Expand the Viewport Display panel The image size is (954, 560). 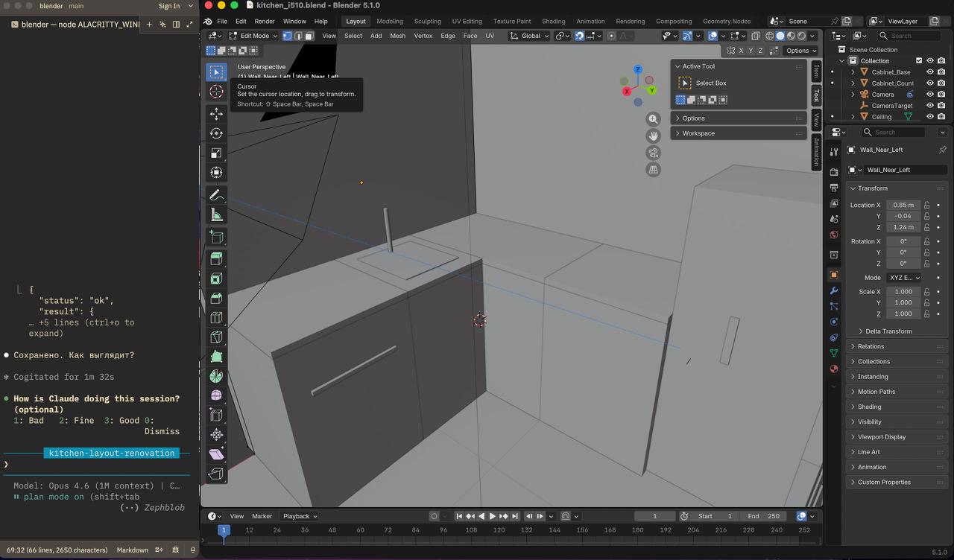click(x=881, y=437)
